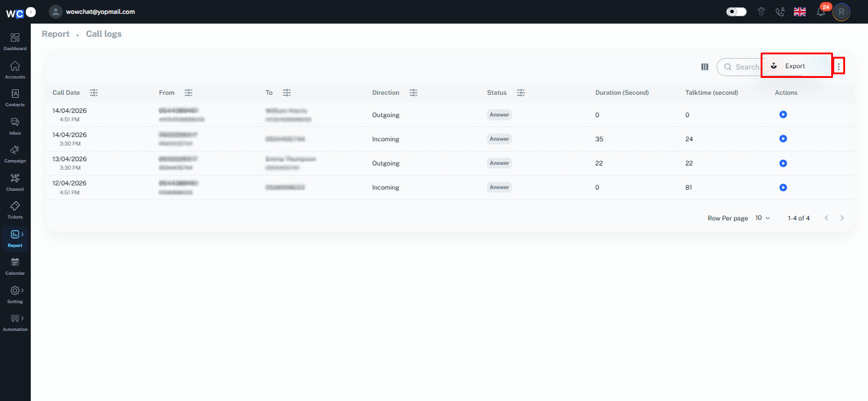Go to the previous page arrow
This screenshot has width=868, height=401.
pyautogui.click(x=826, y=218)
